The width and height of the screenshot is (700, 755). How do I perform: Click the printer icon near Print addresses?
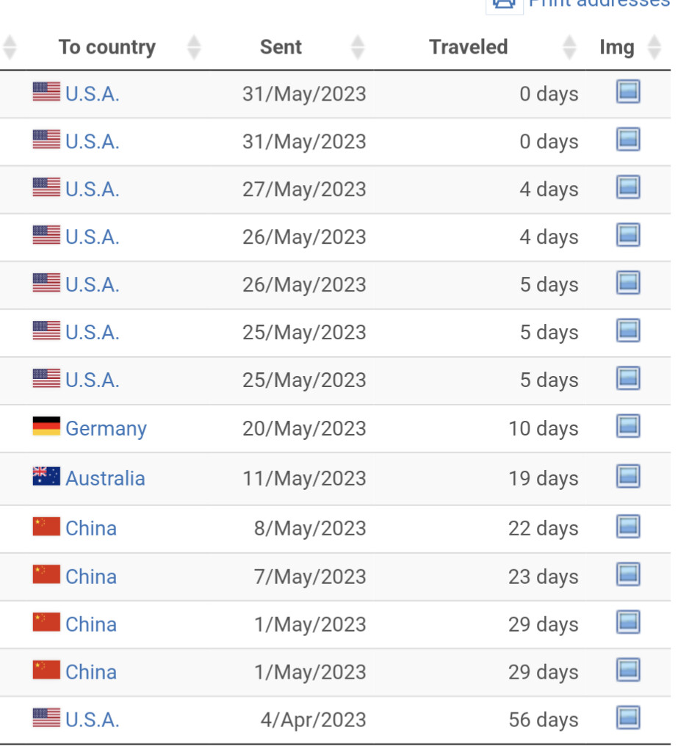click(x=504, y=6)
